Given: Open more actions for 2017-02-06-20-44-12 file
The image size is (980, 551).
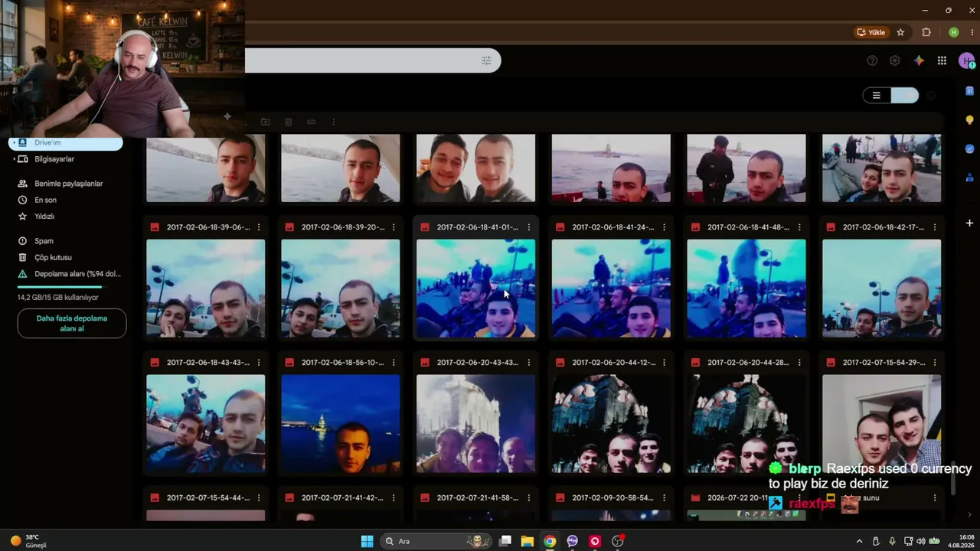Looking at the screenshot, I should [664, 363].
